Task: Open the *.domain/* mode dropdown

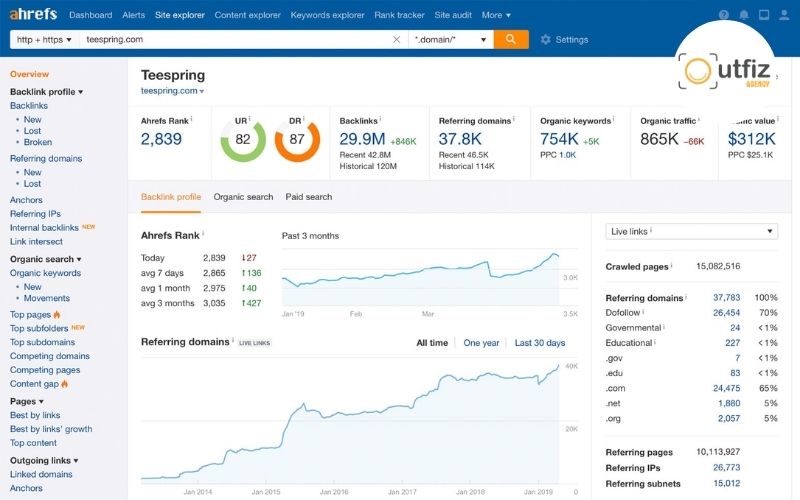Action: (451, 39)
